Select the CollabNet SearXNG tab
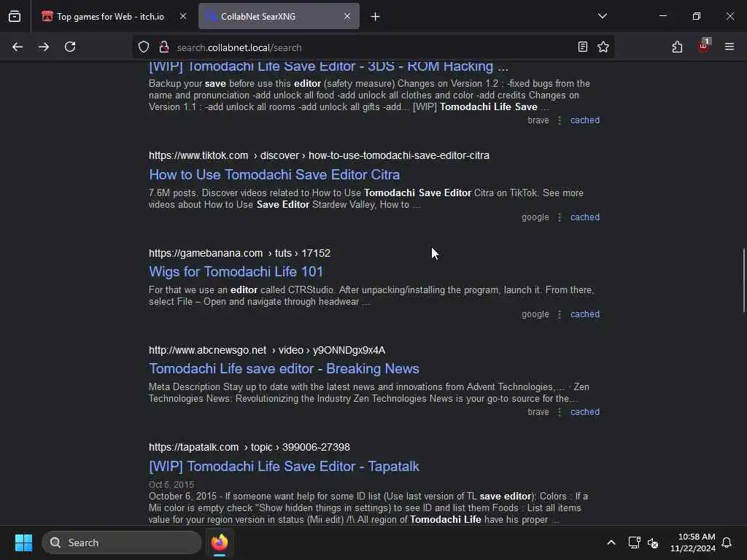 tap(279, 17)
